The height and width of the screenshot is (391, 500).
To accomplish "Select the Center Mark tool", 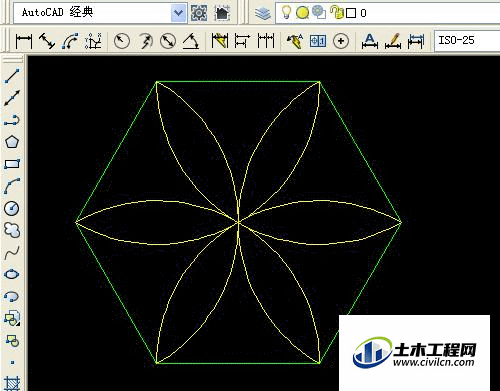I will (341, 41).
